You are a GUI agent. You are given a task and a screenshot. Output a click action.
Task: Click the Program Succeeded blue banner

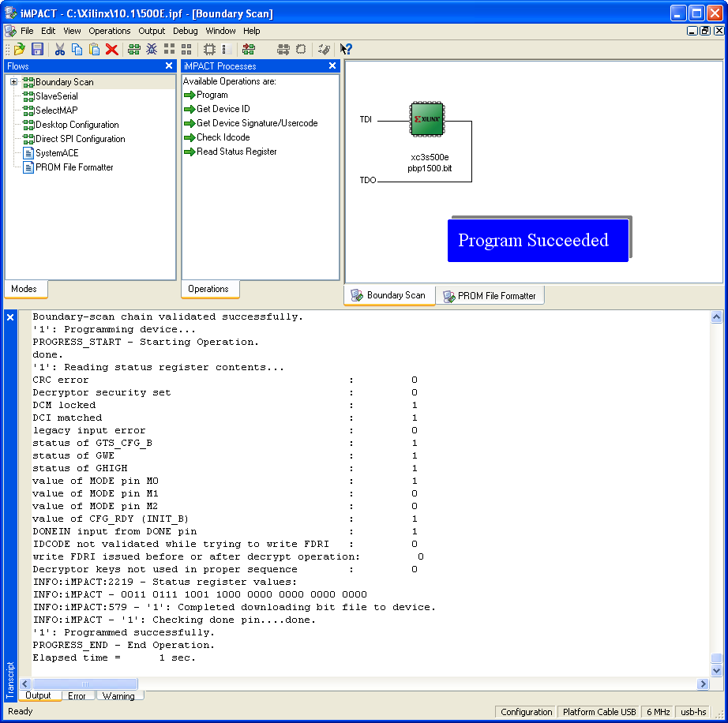click(x=538, y=241)
